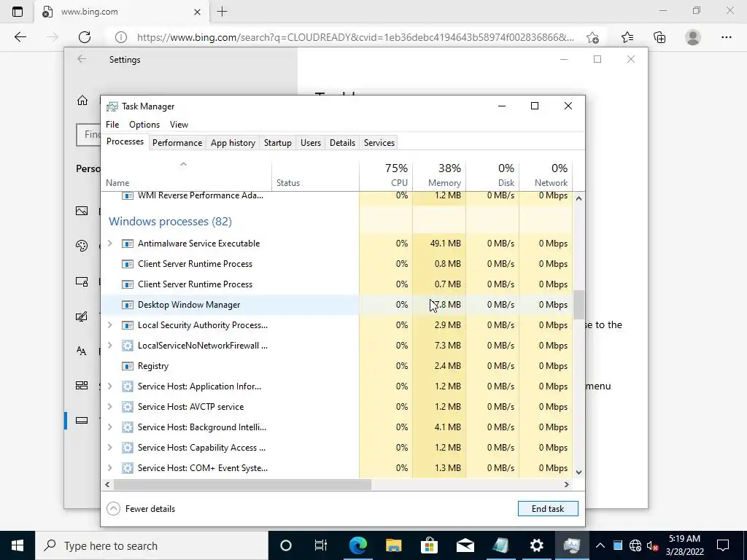Screen dimensions: 747x560
Task: Switch to the Details tab
Action: click(x=343, y=143)
